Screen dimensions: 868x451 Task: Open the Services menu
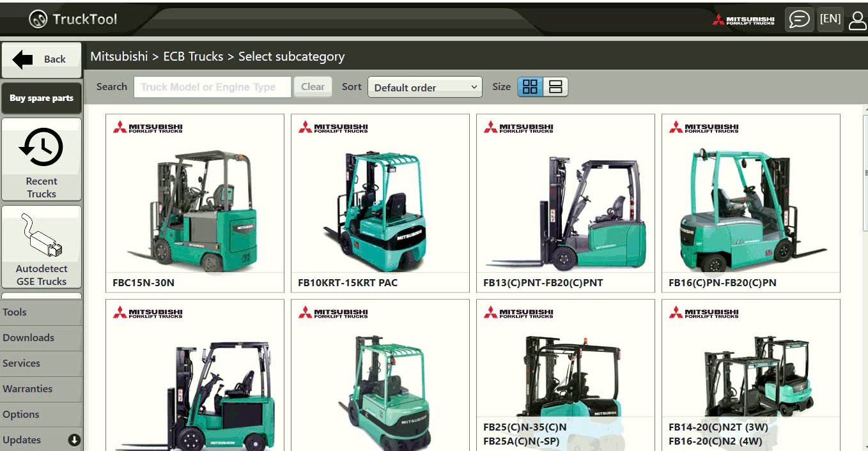tap(42, 363)
